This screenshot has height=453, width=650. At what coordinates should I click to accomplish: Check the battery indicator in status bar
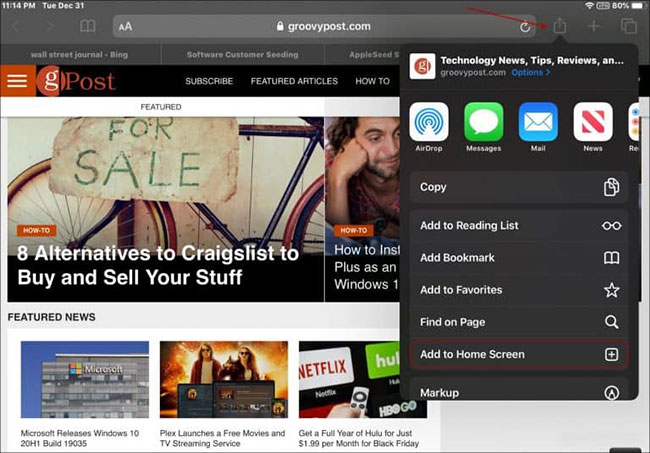point(636,6)
